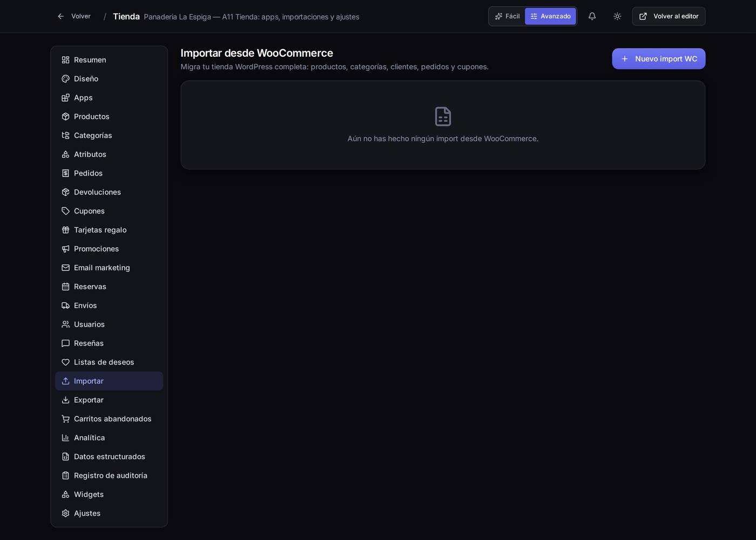Open the Usuarios section
Image resolution: width=756 pixels, height=540 pixels.
109,325
